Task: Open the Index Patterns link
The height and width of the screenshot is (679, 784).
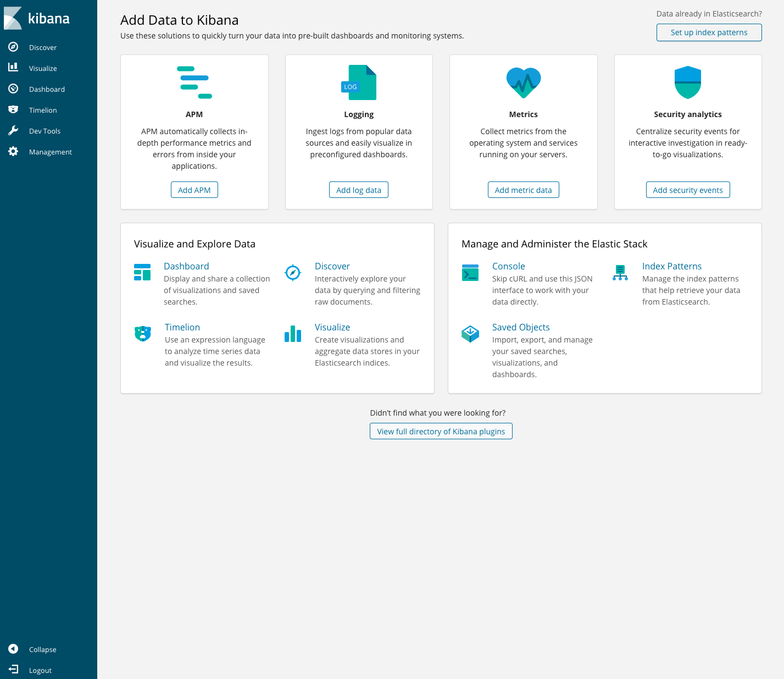Action: click(672, 266)
